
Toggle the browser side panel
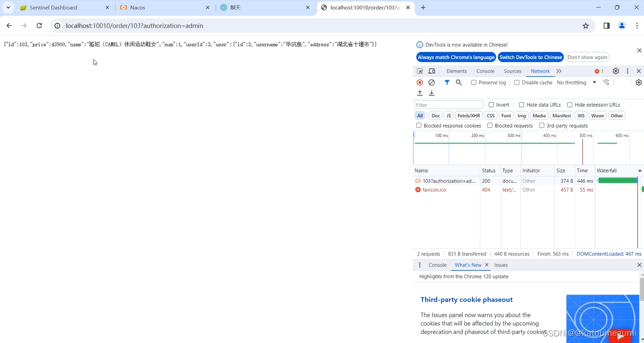click(x=607, y=26)
